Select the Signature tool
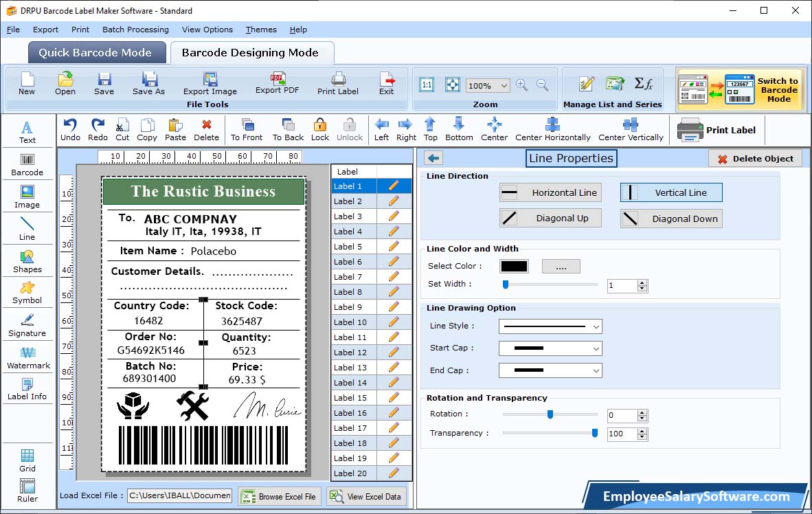The height and width of the screenshot is (514, 812). [x=27, y=326]
